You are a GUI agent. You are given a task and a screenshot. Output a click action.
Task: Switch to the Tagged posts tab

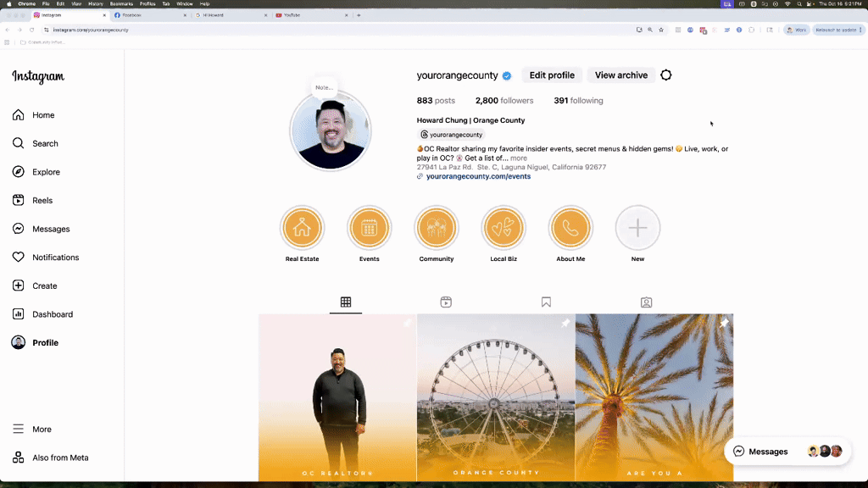[x=646, y=302]
